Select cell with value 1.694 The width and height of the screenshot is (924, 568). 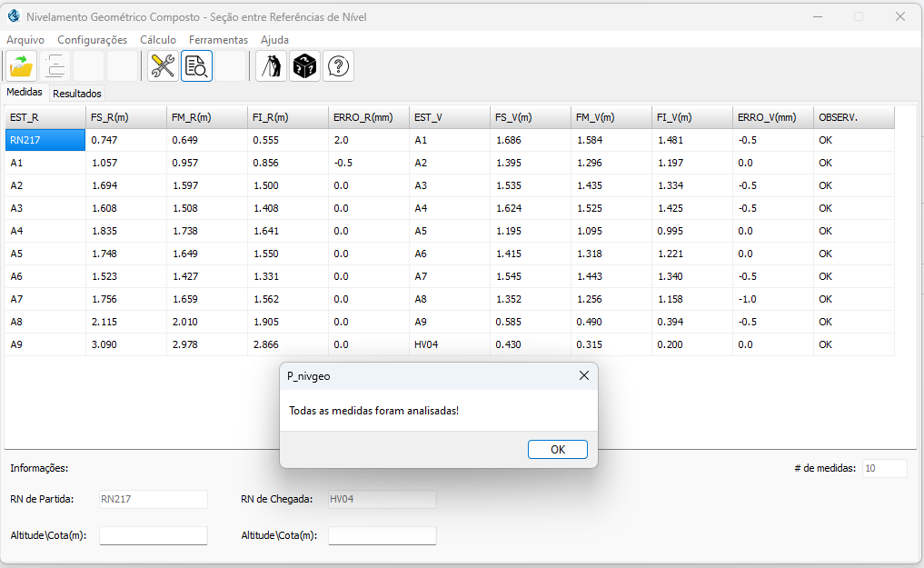point(126,185)
